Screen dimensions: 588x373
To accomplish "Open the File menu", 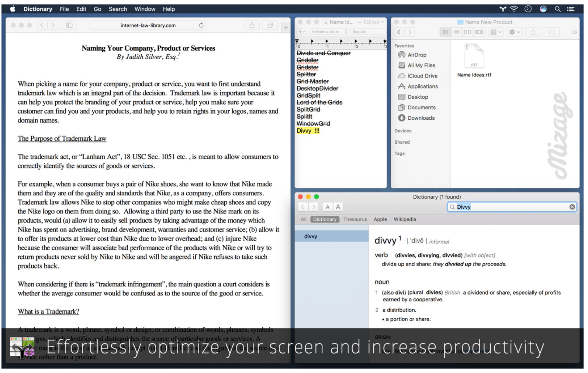I will click(x=64, y=9).
